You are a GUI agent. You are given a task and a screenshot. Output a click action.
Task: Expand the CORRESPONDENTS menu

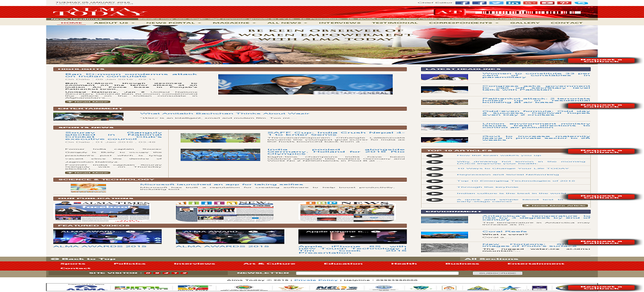click(463, 23)
